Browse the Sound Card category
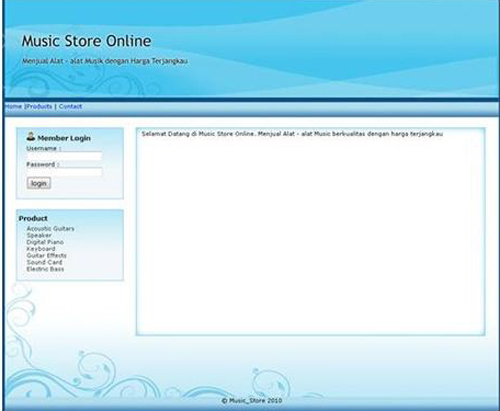Viewport: 500px width, 411px height. [x=44, y=262]
